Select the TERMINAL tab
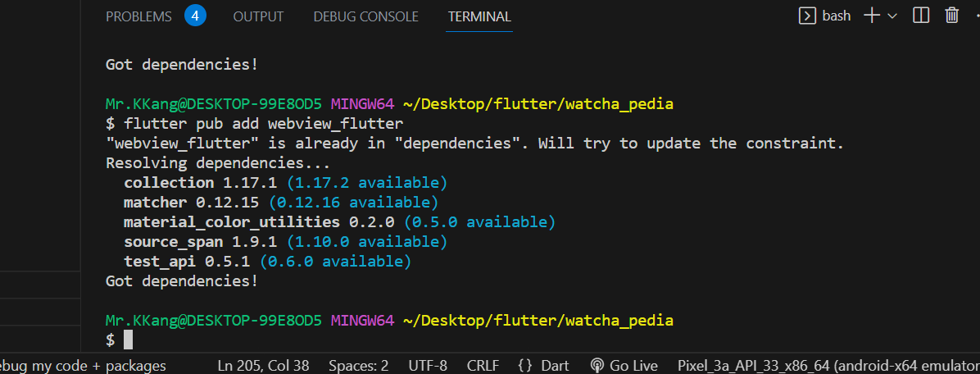The image size is (980, 374). coord(479,17)
